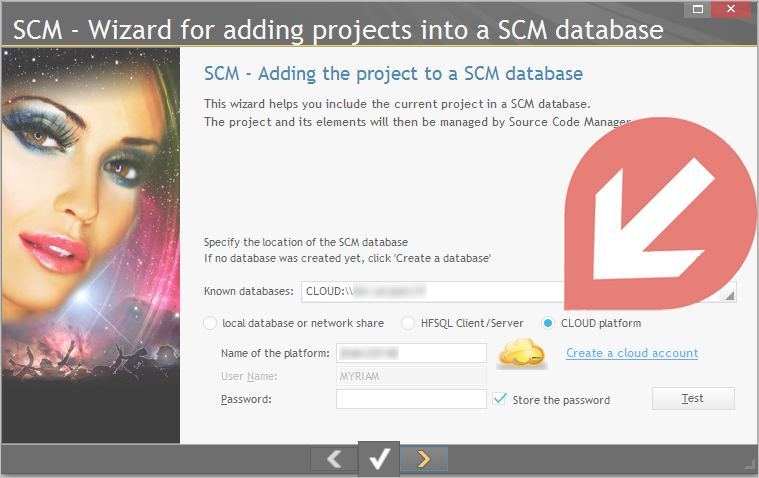This screenshot has height=478, width=759.
Task: Select the CLOUD platform radio button
Action: coord(547,323)
